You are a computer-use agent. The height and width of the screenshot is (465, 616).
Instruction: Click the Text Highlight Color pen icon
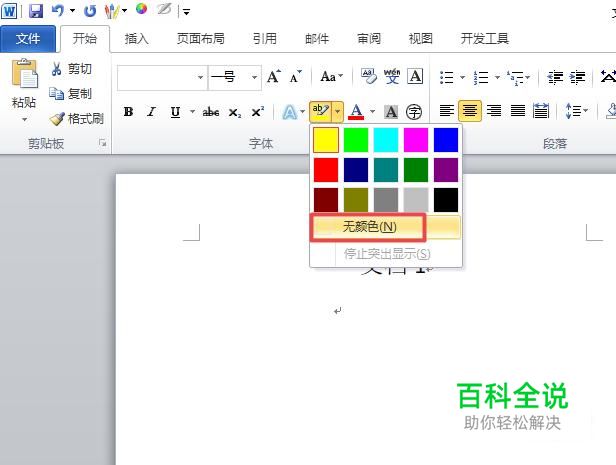321,112
